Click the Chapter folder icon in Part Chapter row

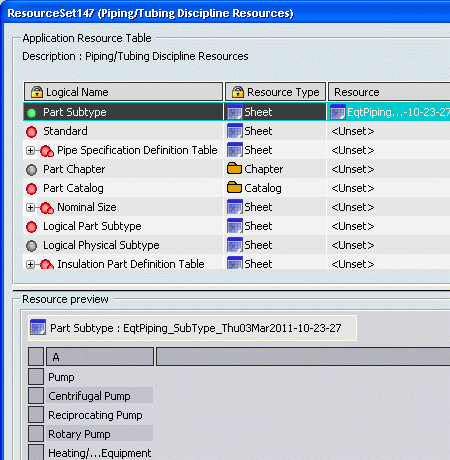234,169
